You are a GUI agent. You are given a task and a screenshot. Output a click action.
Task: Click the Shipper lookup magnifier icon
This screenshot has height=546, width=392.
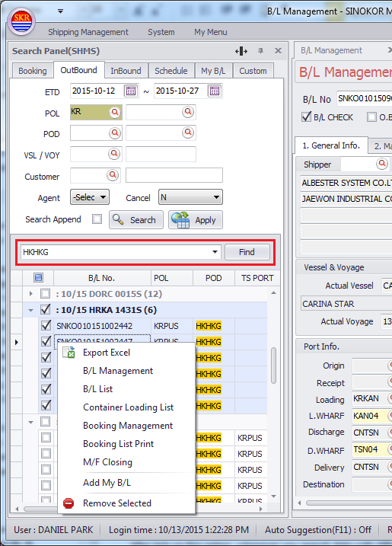[382, 163]
